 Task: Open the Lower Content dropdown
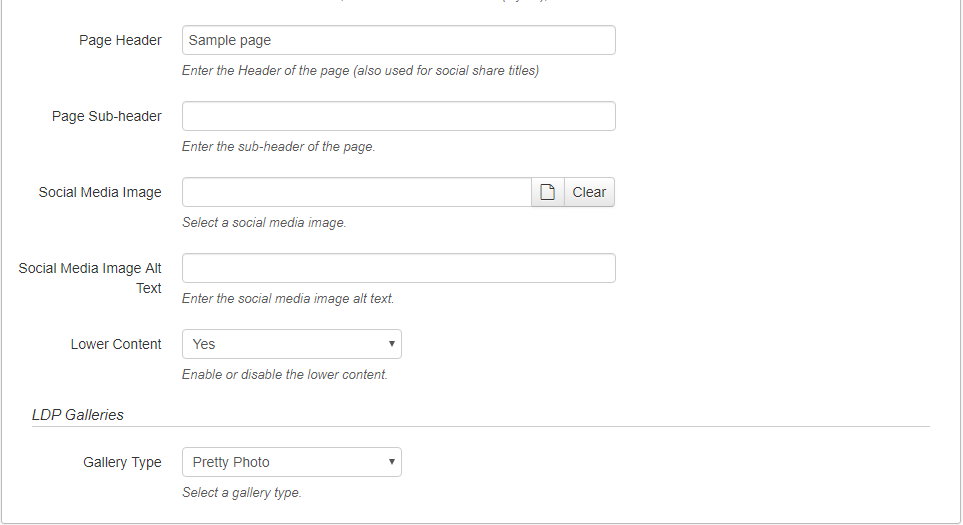(291, 344)
